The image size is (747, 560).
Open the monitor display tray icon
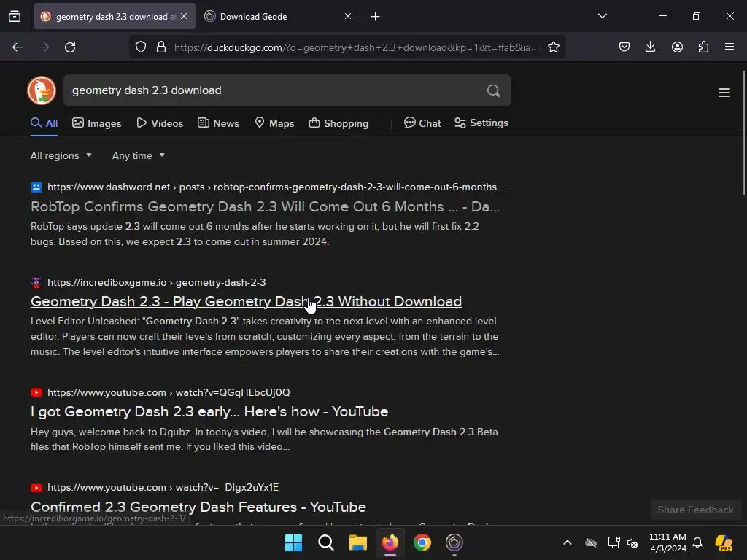tap(614, 542)
